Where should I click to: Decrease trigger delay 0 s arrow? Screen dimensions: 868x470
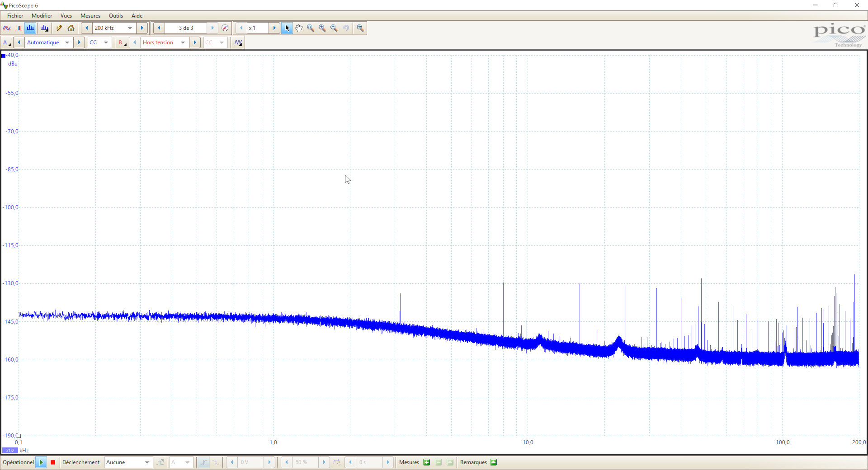[x=350, y=462]
